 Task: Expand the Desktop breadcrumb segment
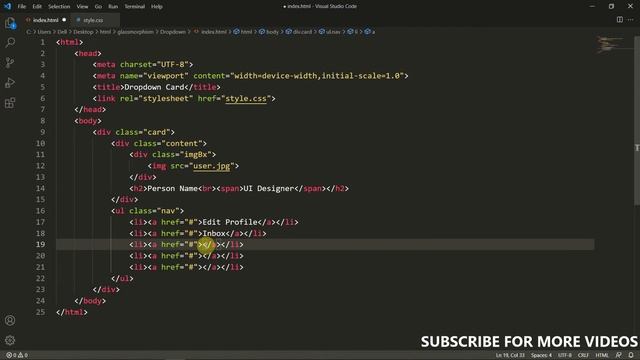coord(83,32)
